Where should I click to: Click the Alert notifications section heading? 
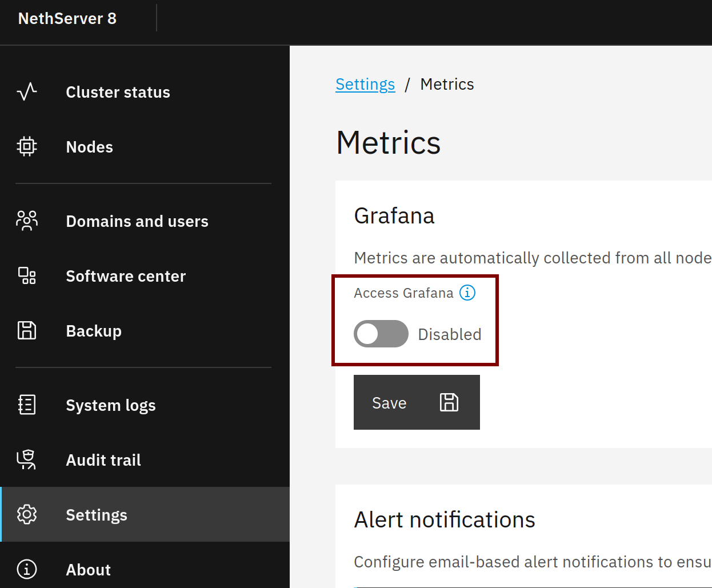coord(445,520)
